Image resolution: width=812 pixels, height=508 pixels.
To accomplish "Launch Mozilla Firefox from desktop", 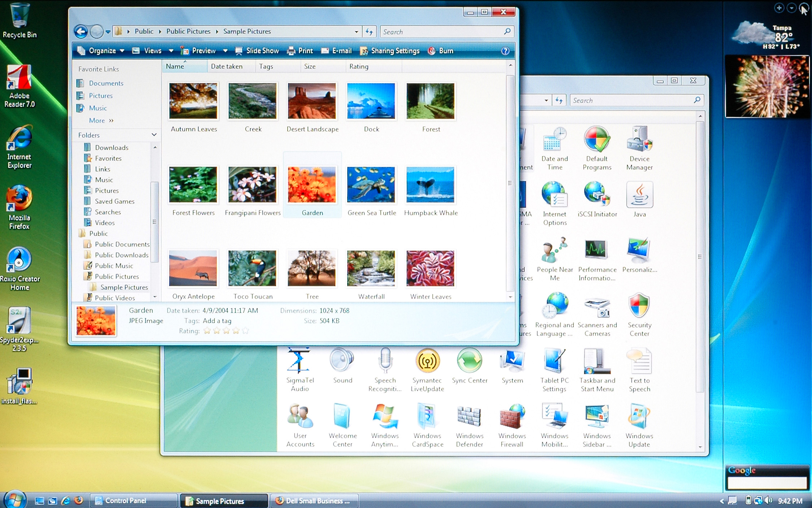I will click(x=19, y=208).
